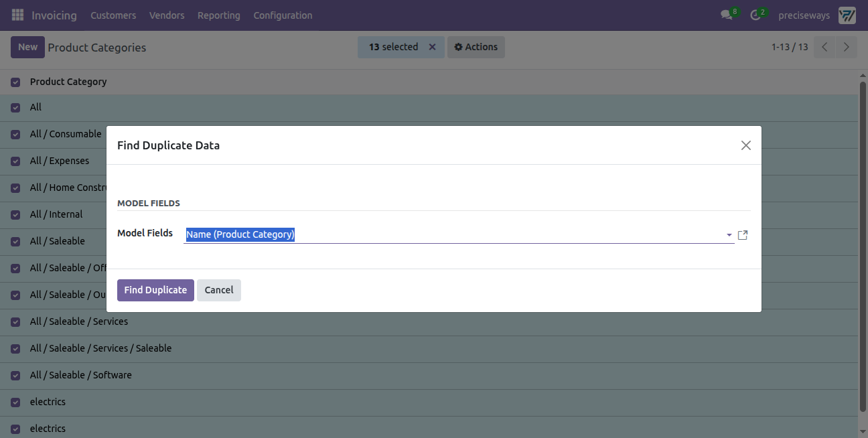This screenshot has height=438, width=868.
Task: Open the activities clock icon
Action: click(x=755, y=15)
